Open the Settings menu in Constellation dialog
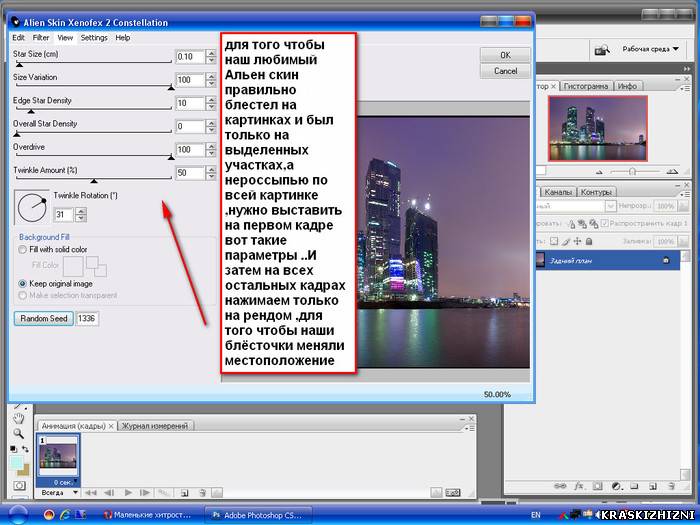The height and width of the screenshot is (525, 700). point(94,38)
